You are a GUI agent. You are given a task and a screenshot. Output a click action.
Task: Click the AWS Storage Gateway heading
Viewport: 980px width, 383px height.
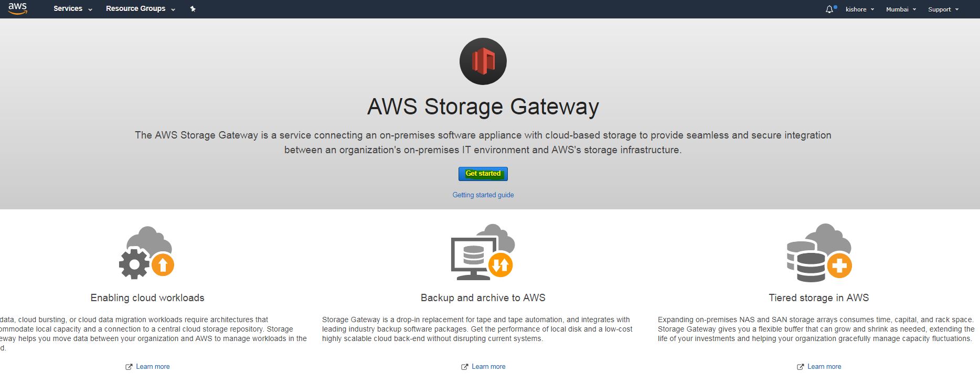483,107
